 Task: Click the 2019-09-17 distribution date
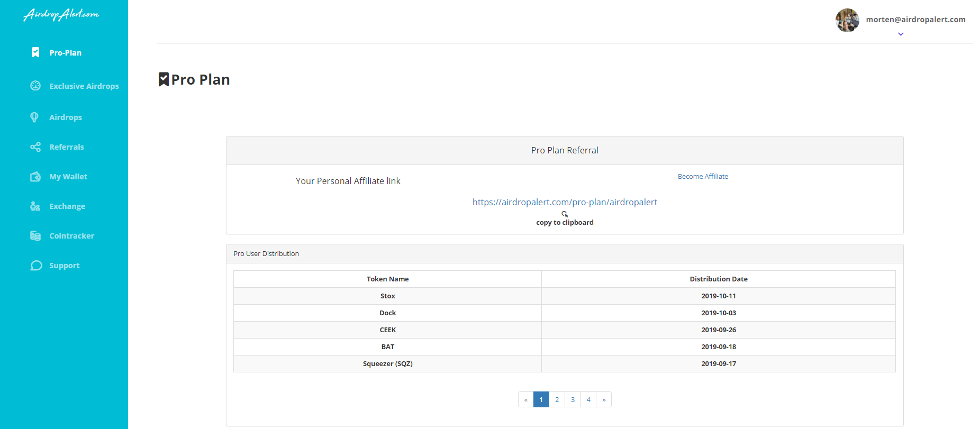pyautogui.click(x=719, y=364)
